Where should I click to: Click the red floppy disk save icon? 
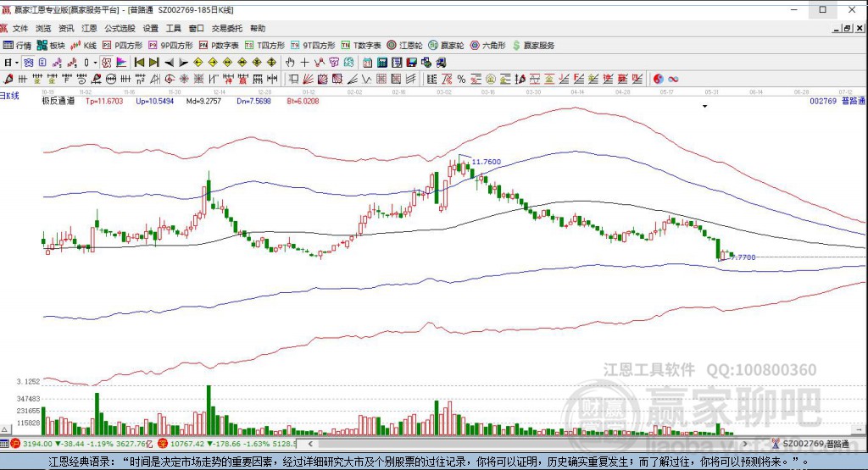click(411, 63)
